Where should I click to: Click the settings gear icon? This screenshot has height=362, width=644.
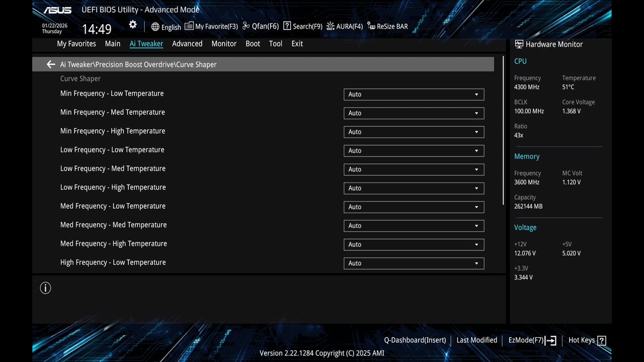(x=132, y=24)
